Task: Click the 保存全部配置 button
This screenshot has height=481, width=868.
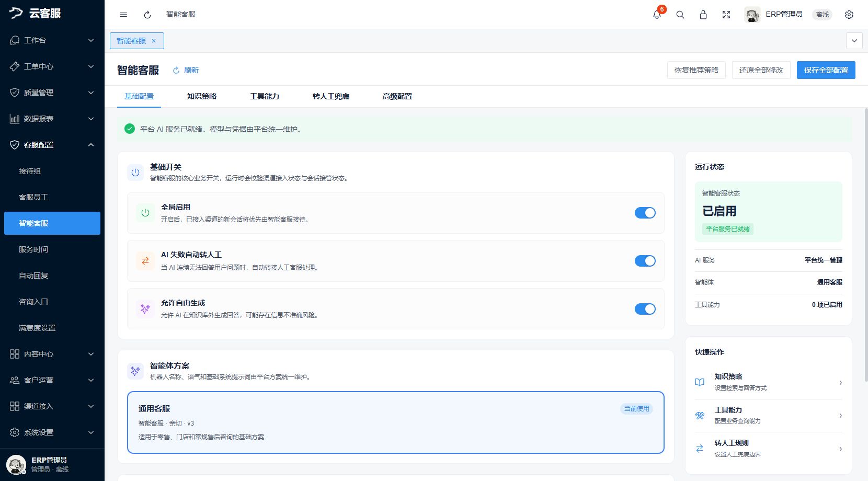Action: pyautogui.click(x=826, y=70)
